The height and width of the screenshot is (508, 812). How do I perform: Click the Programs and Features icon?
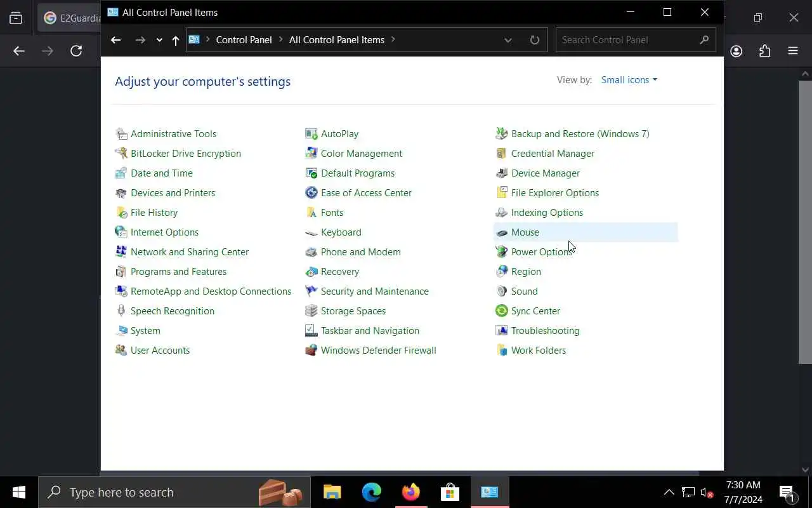click(x=121, y=272)
